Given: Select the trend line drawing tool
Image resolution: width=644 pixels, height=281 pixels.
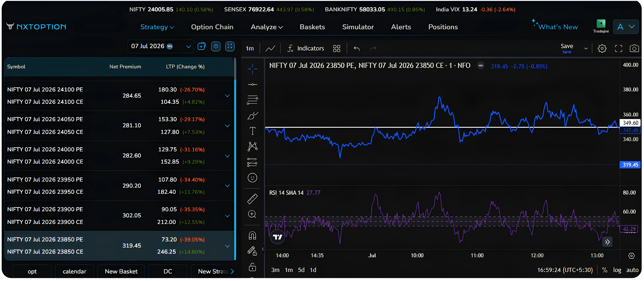Looking at the screenshot, I should [x=252, y=85].
